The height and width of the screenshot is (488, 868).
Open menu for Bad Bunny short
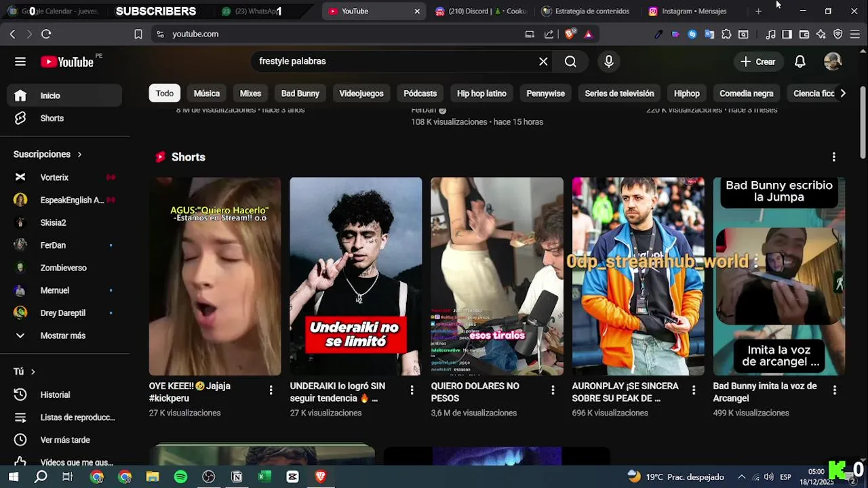coord(835,390)
